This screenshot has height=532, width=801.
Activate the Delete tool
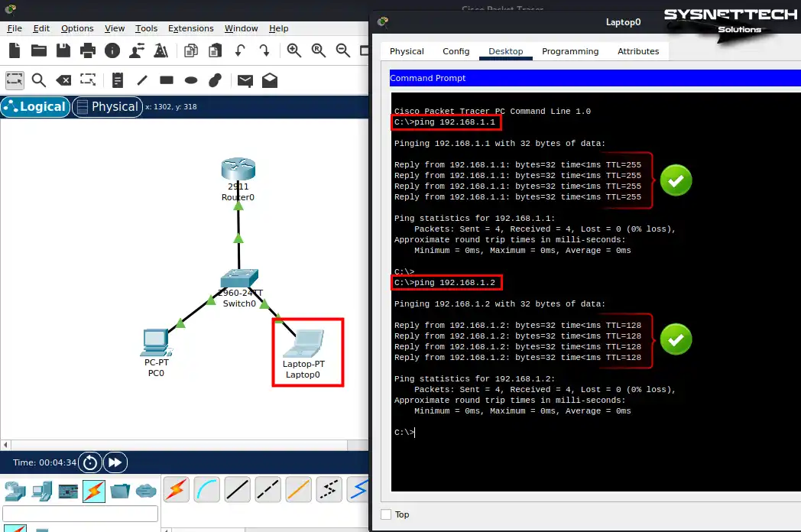(63, 80)
